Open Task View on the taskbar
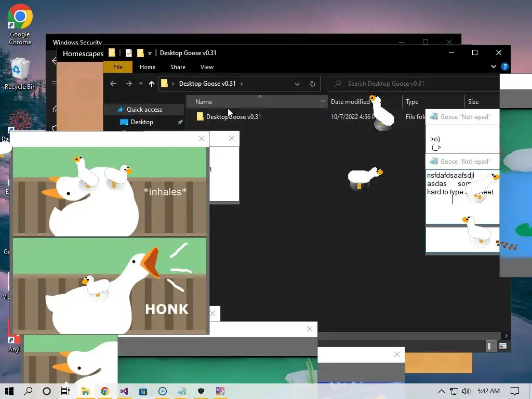 (65, 391)
